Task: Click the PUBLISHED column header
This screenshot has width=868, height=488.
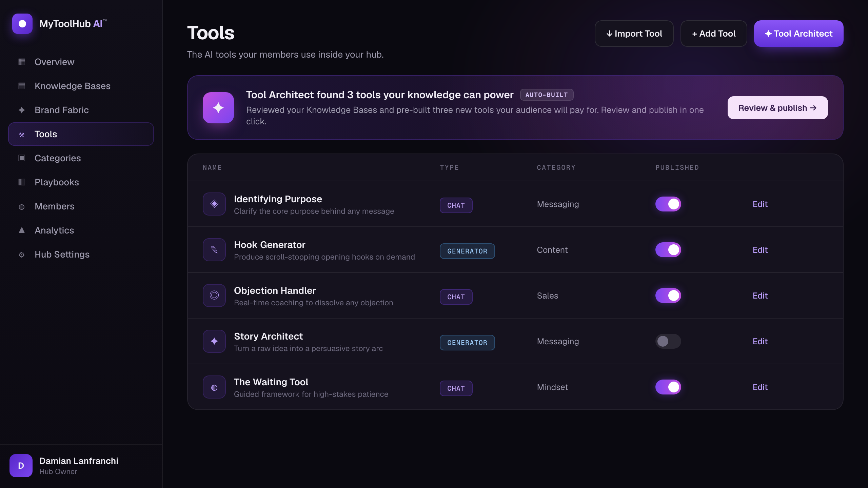Action: pyautogui.click(x=677, y=167)
